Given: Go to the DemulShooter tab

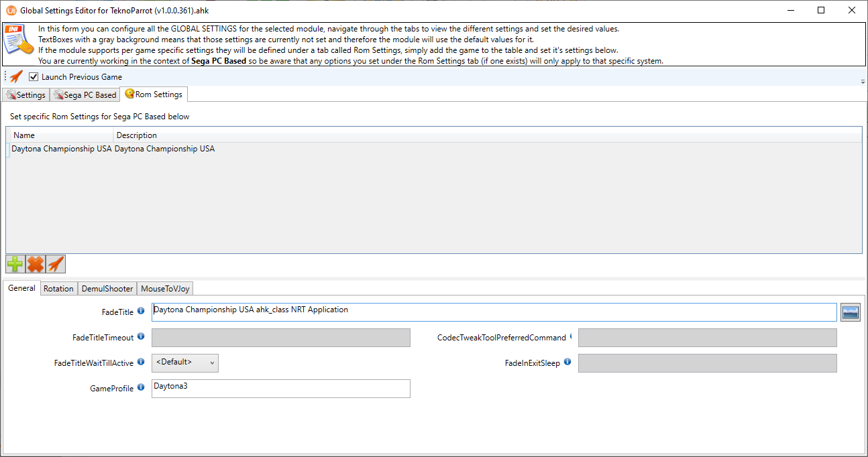Looking at the screenshot, I should pos(107,289).
